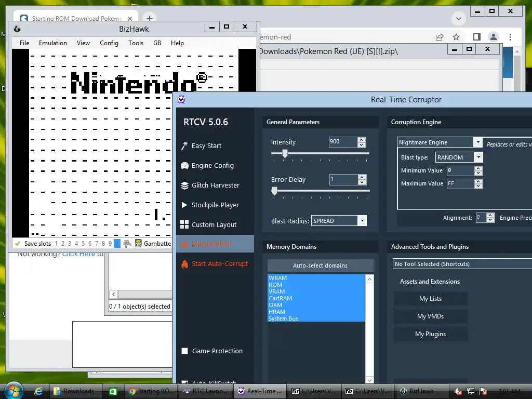Open My Plugins
This screenshot has width=532, height=399.
431,334
